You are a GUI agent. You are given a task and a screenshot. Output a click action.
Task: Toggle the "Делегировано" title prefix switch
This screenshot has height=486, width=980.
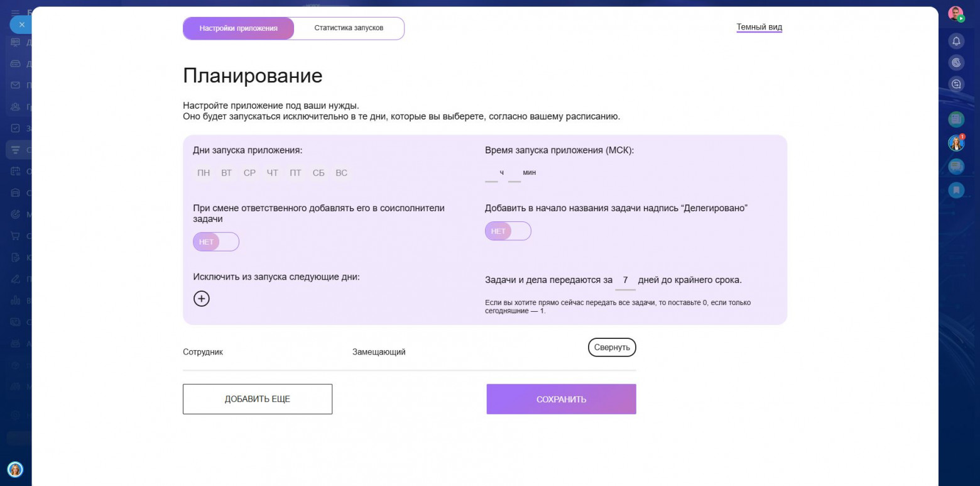[x=508, y=231]
